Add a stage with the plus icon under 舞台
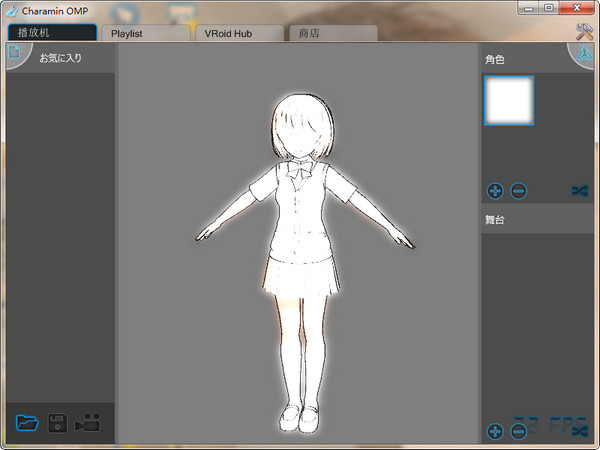Image resolution: width=600 pixels, height=450 pixels. point(495,431)
